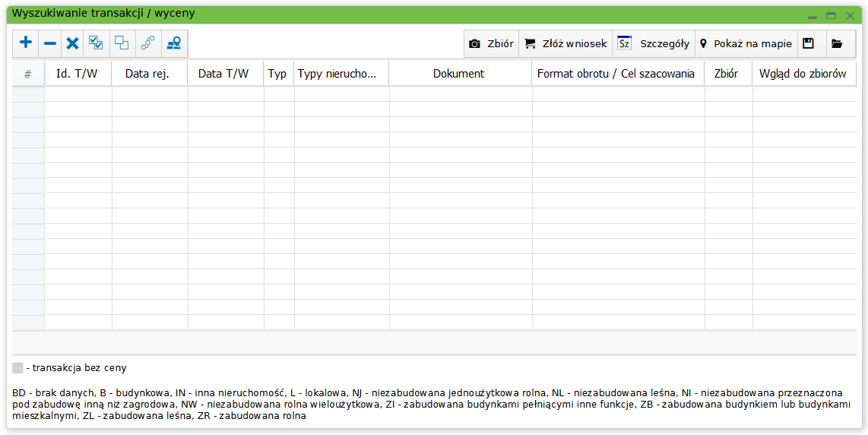Click the floppy disk save icon
Screen dimensions: 868x435
(x=809, y=43)
